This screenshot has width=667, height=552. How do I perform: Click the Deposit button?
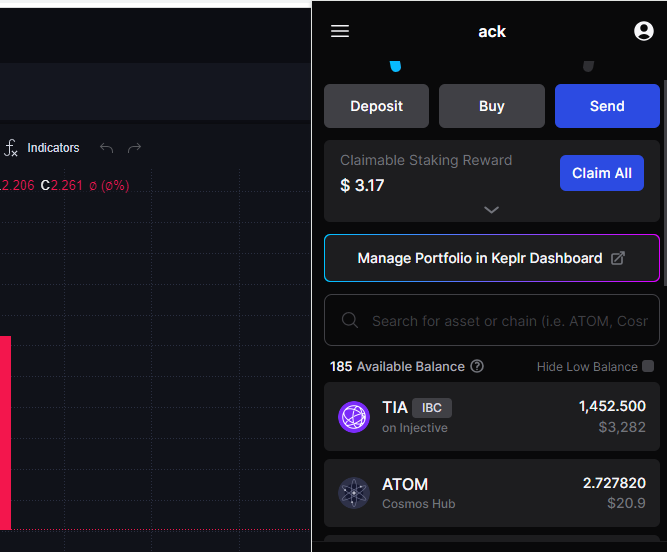(376, 106)
